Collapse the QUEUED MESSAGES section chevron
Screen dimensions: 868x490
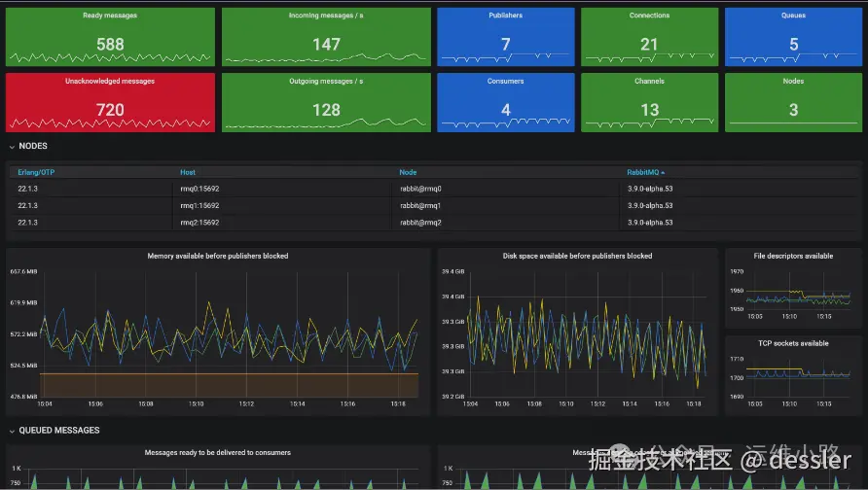click(x=12, y=431)
